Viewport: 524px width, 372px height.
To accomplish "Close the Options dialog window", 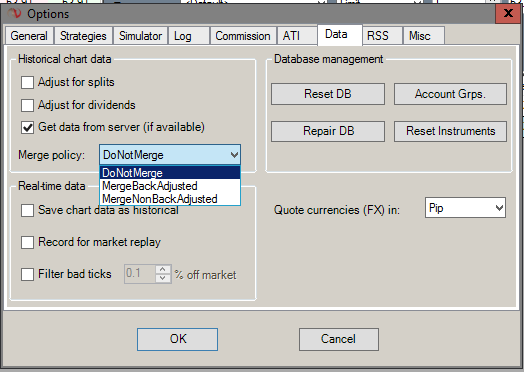I will tap(508, 13).
